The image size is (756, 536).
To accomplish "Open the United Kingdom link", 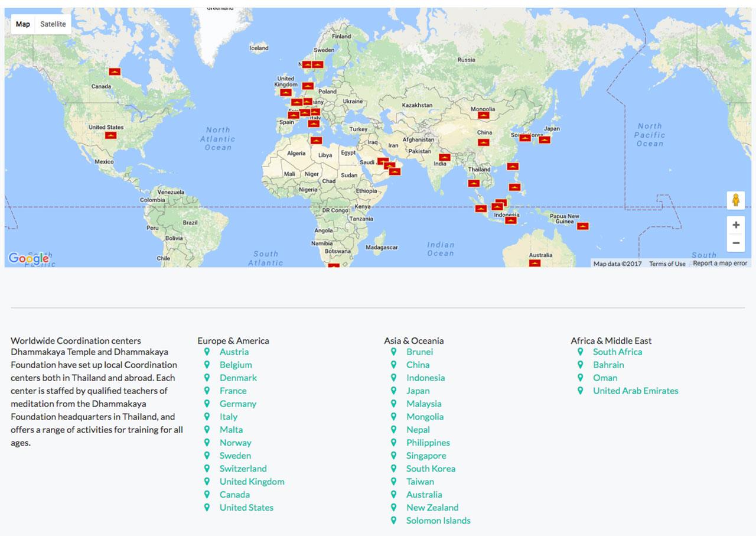I will [252, 482].
